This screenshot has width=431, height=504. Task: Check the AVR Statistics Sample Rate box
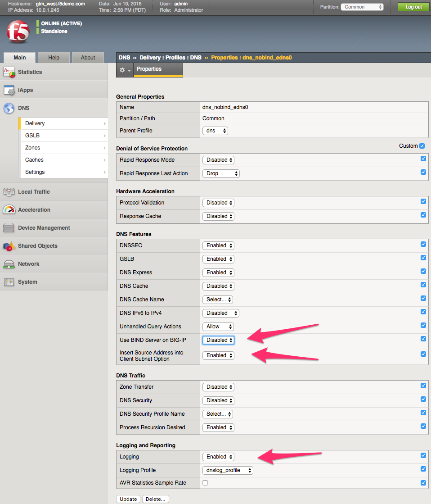(205, 483)
